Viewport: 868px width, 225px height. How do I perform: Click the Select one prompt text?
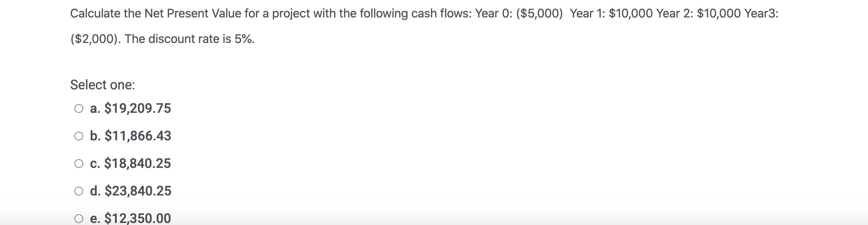tap(102, 85)
